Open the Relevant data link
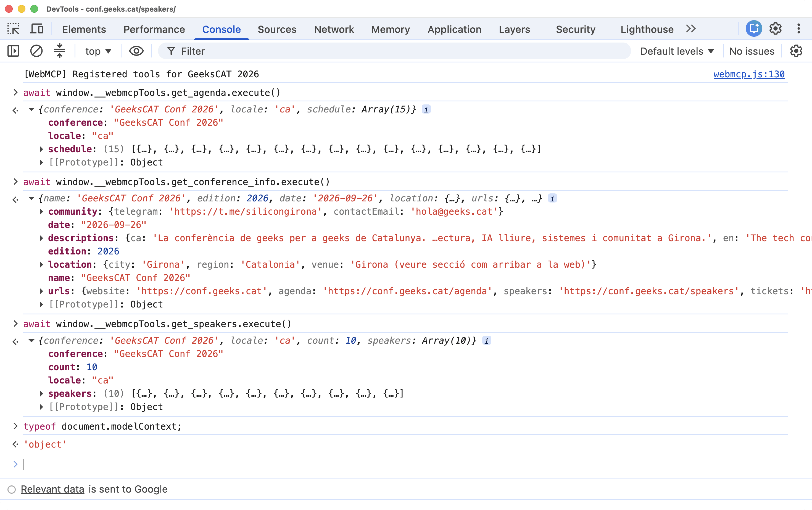This screenshot has width=812, height=510. point(52,490)
